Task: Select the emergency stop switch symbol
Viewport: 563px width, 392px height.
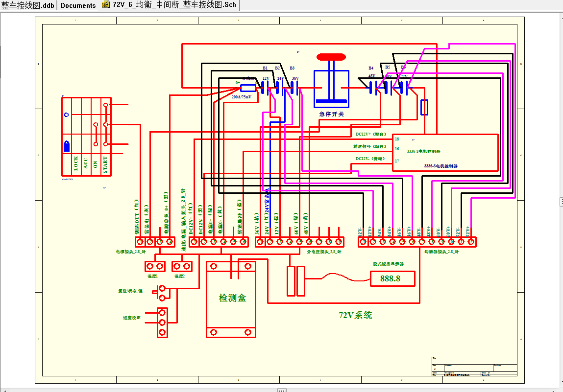Action: (331, 81)
